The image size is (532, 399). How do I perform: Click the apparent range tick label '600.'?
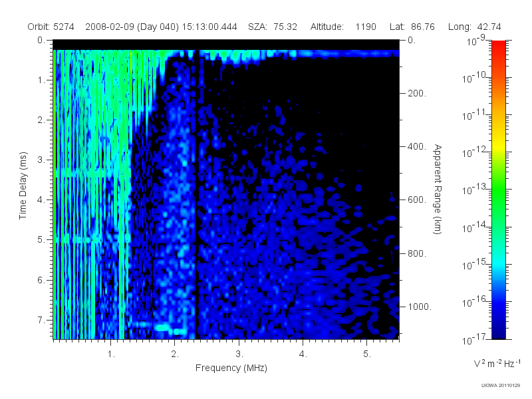click(417, 200)
